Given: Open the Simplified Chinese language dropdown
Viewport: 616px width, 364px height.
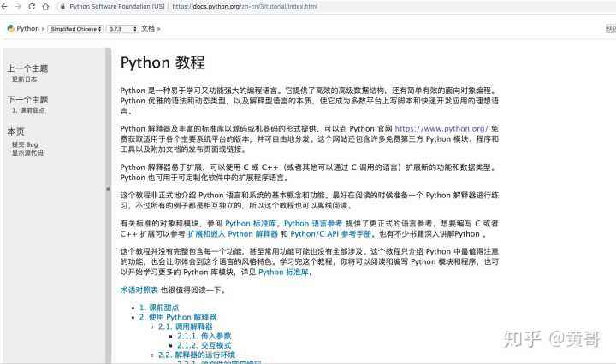Looking at the screenshot, I should click(75, 29).
